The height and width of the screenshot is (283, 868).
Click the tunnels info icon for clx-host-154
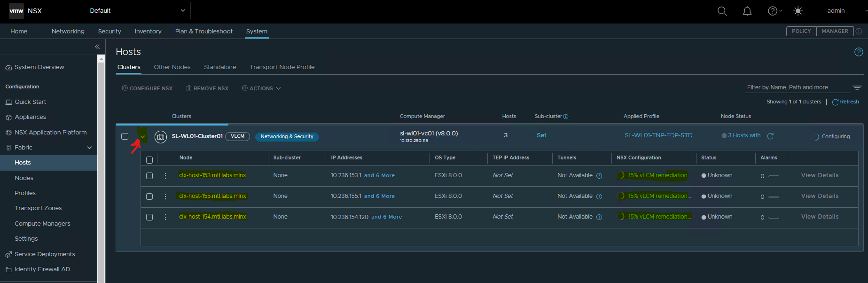point(599,217)
